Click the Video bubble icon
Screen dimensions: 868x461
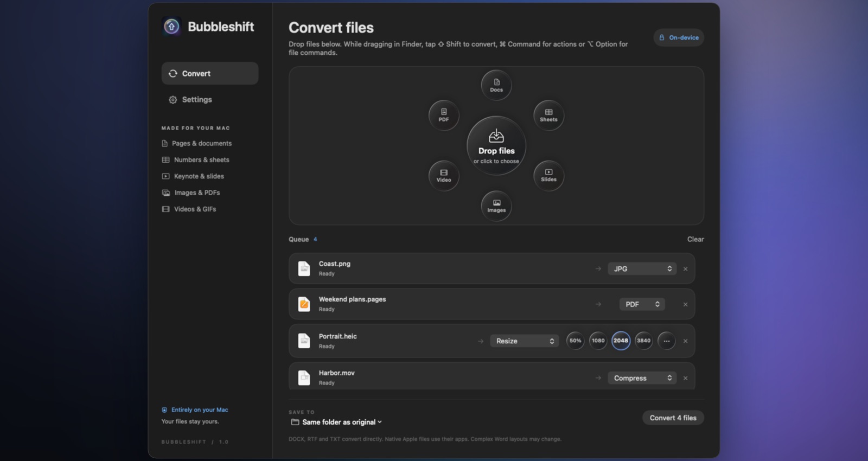pyautogui.click(x=444, y=176)
